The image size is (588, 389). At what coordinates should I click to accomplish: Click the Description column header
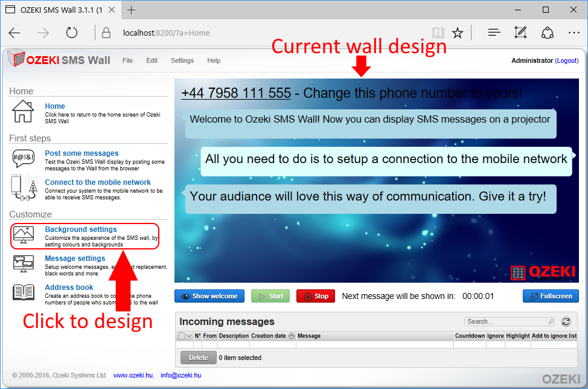pos(234,336)
